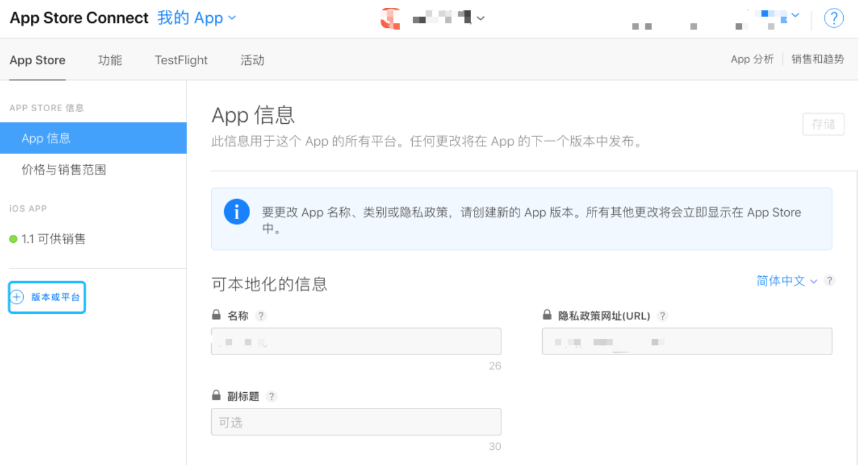Click the App 信息 page heading
The width and height of the screenshot is (868, 465).
253,115
